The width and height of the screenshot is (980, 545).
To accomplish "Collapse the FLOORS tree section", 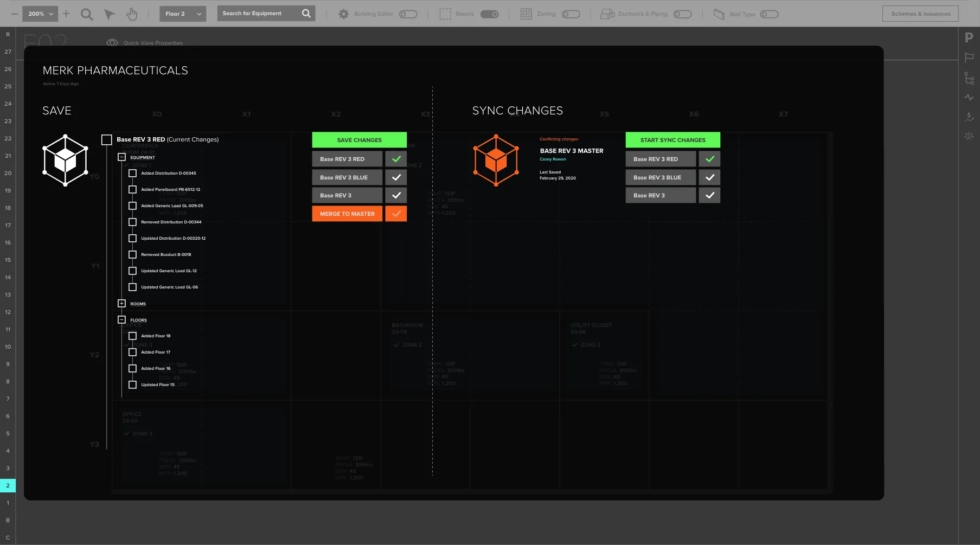I will (122, 320).
